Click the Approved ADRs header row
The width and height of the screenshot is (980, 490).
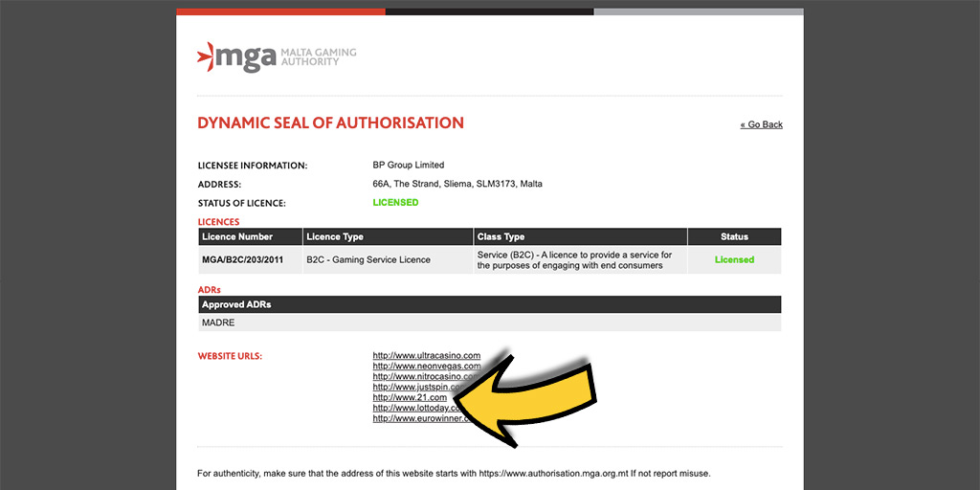pyautogui.click(x=489, y=304)
